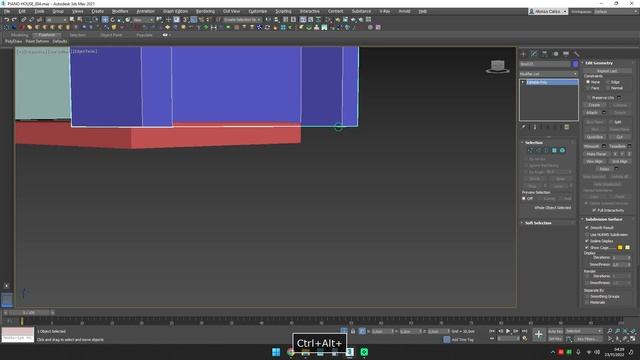Image resolution: width=640 pixels, height=360 pixels.
Task: Select Face constraint radio button
Action: pos(588,88)
